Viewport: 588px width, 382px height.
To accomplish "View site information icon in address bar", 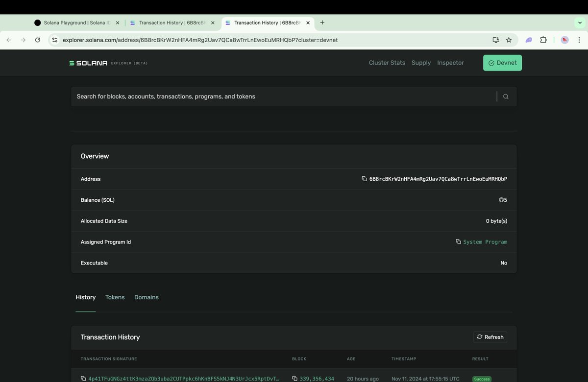I will (54, 40).
